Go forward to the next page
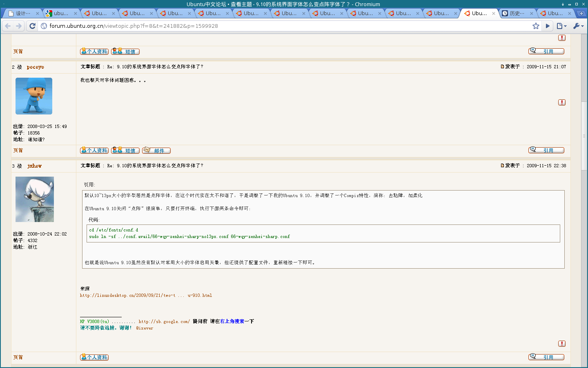Image resolution: width=588 pixels, height=368 pixels. (x=19, y=26)
